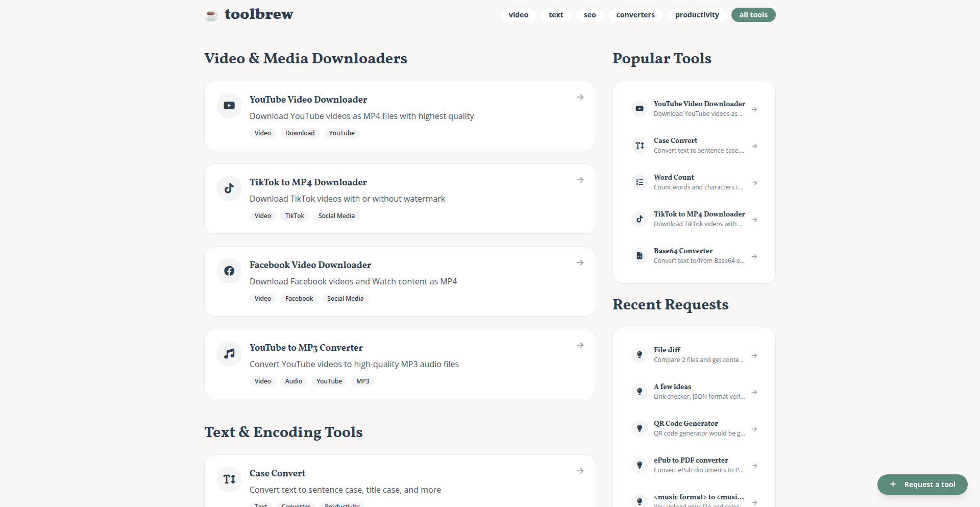Click 'Convert YouTube videos to high-quality MP3' description
980x507 pixels.
point(354,364)
